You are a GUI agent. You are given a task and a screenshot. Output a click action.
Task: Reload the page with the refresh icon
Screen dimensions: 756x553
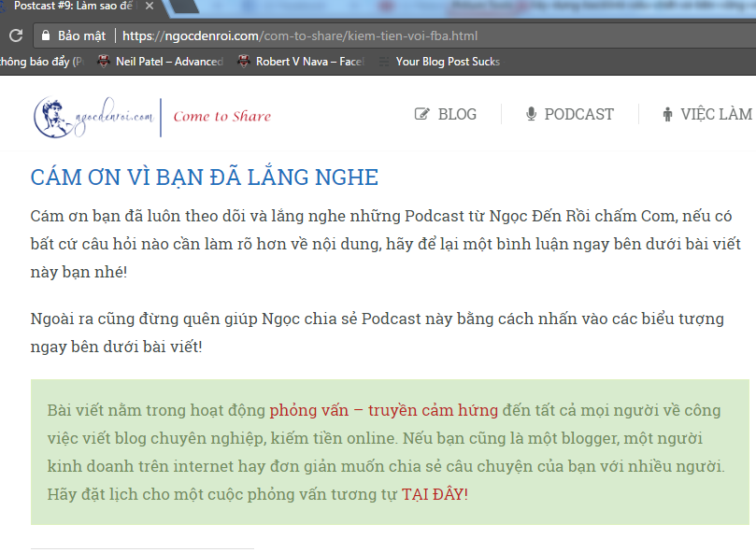(16, 35)
